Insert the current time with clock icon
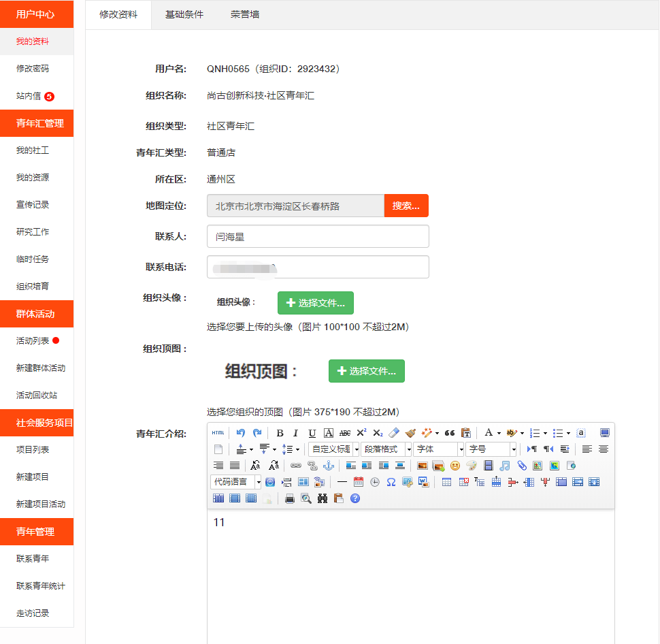 [x=375, y=482]
